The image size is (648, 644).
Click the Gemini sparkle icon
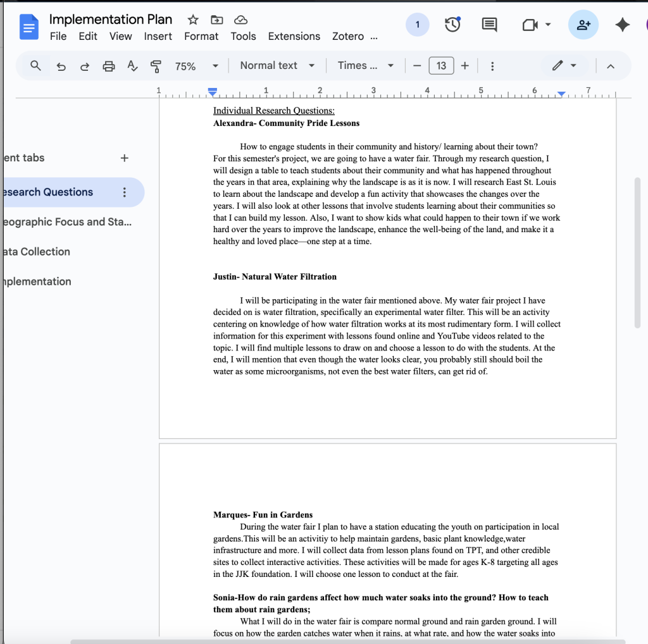click(623, 25)
